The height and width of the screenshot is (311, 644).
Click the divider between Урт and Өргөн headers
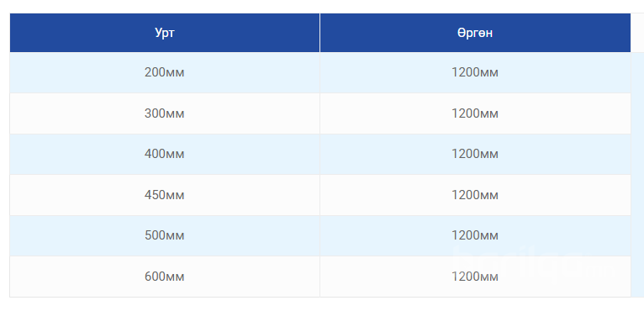point(320,33)
